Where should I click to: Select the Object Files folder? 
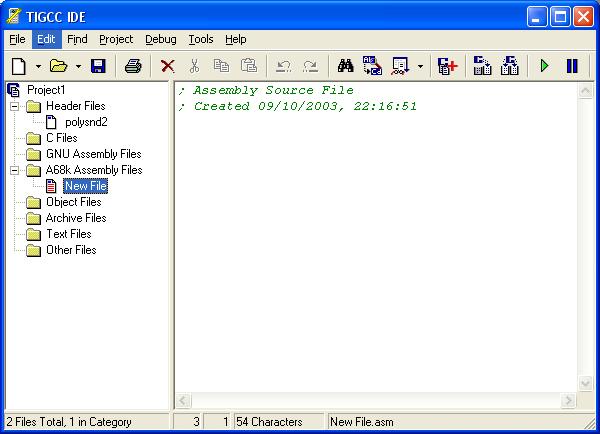(74, 202)
